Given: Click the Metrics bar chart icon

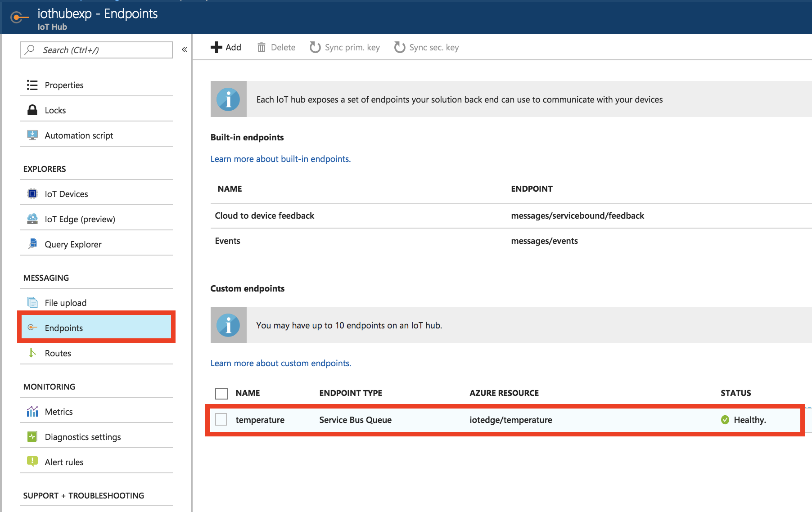Looking at the screenshot, I should (32, 411).
